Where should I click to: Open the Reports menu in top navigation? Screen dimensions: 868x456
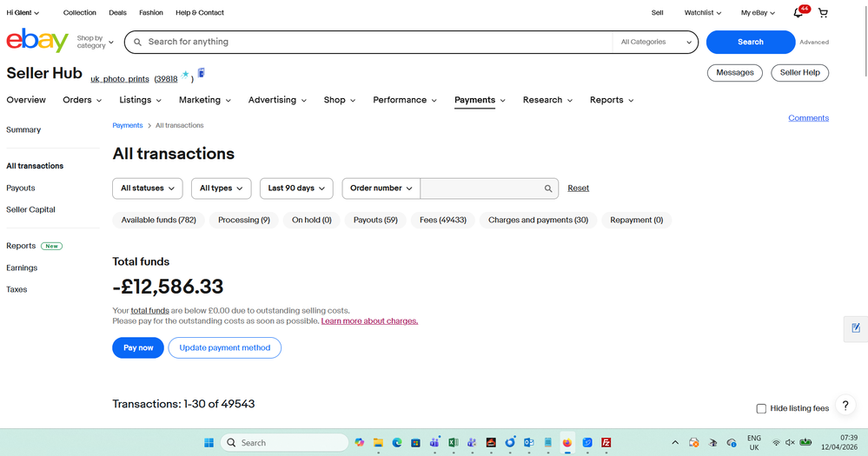(x=612, y=100)
